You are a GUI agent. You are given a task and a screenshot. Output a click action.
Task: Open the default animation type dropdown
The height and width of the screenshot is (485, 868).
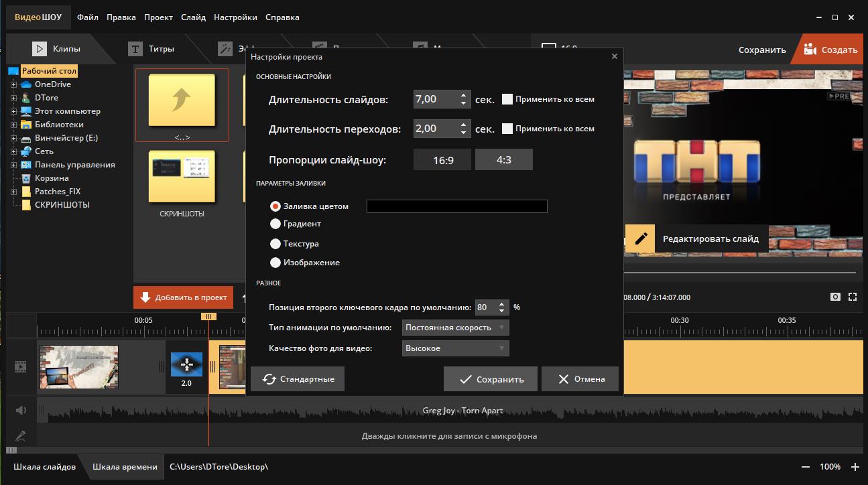point(455,328)
